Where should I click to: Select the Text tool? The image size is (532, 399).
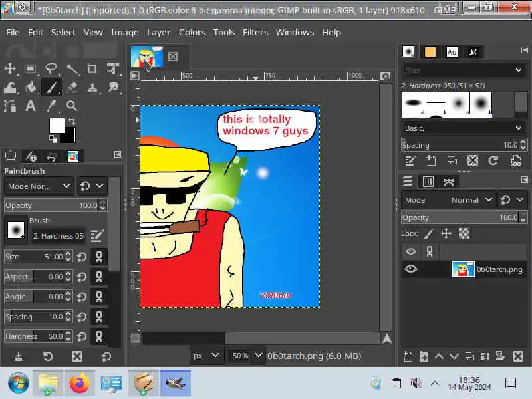click(31, 106)
